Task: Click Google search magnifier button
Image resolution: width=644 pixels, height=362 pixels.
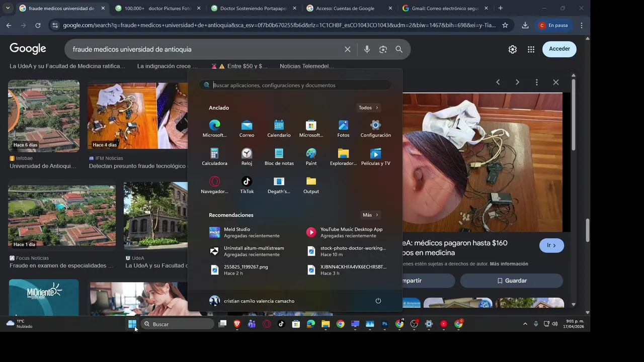Action: coord(399,49)
